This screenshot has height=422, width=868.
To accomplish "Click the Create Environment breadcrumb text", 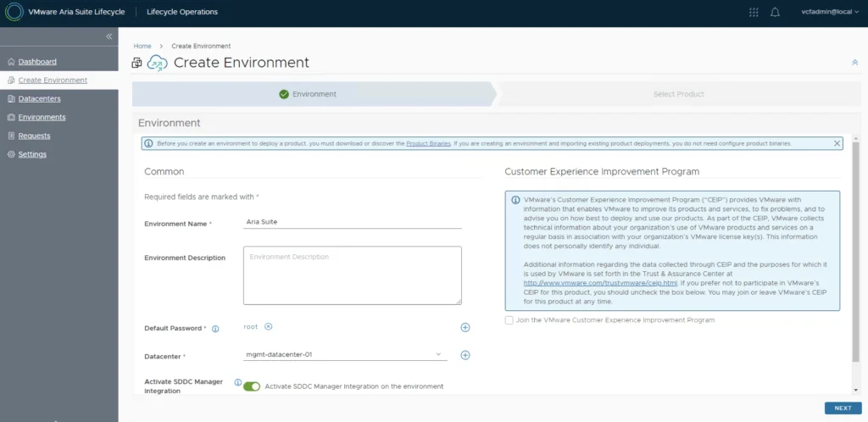I will [x=201, y=46].
